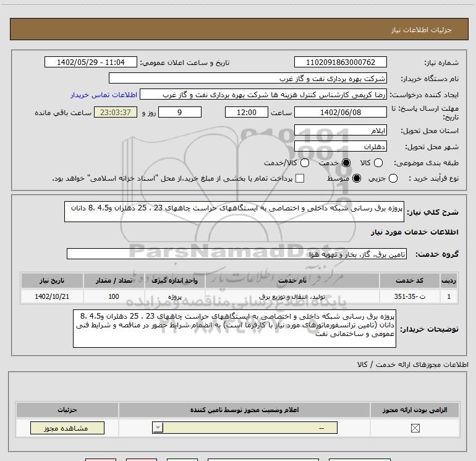Screen dimensions: 476x461
Task: Click the اعلام وضعیت مجوز توسط تامین کننده header
Action: 244,410
